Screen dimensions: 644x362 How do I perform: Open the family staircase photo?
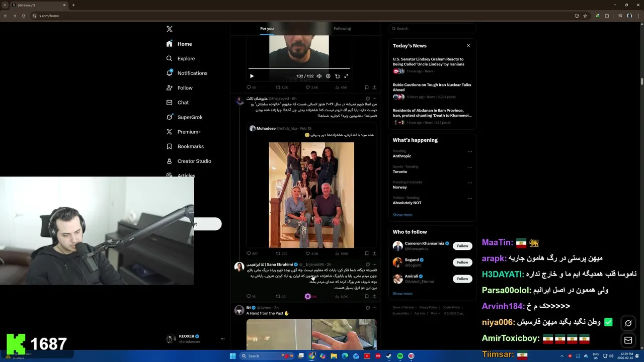coord(311,195)
